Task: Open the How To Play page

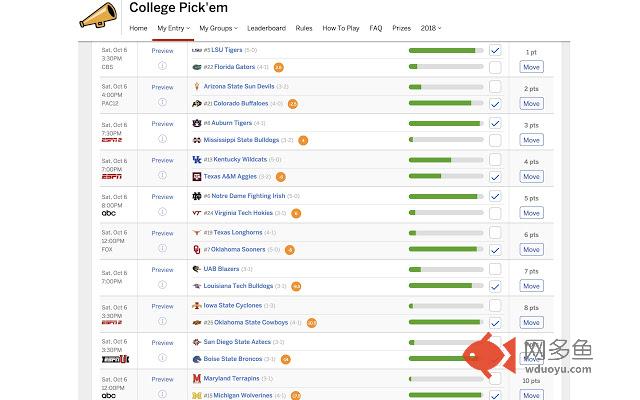Action: tap(341, 28)
